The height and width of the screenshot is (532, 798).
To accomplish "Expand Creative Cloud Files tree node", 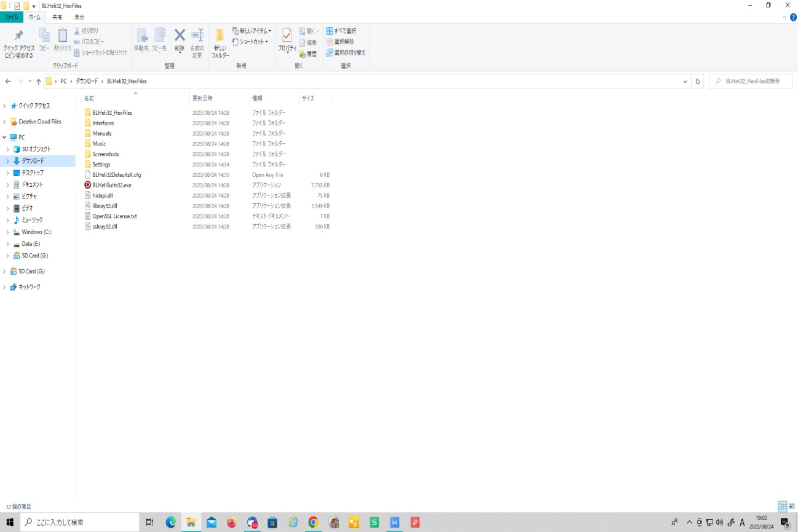I will (x=4, y=122).
